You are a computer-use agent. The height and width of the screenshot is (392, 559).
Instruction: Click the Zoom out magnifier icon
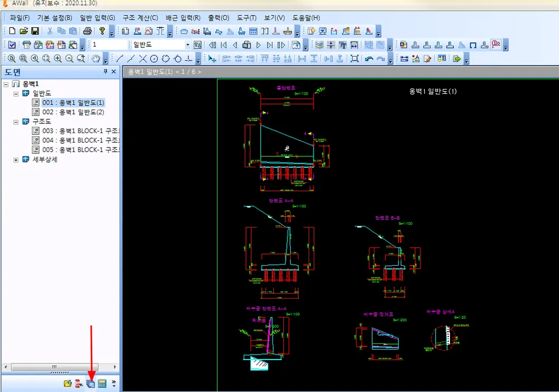(69, 58)
